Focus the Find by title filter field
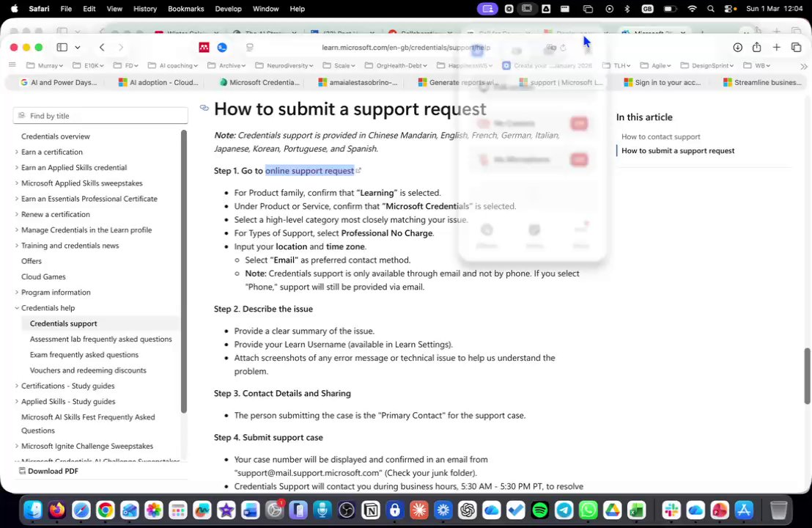 click(100, 116)
